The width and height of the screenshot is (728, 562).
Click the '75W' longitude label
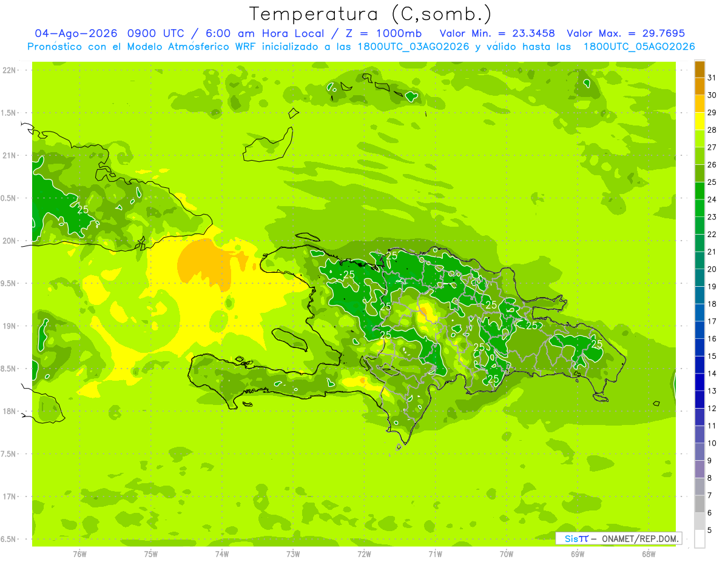pyautogui.click(x=151, y=554)
